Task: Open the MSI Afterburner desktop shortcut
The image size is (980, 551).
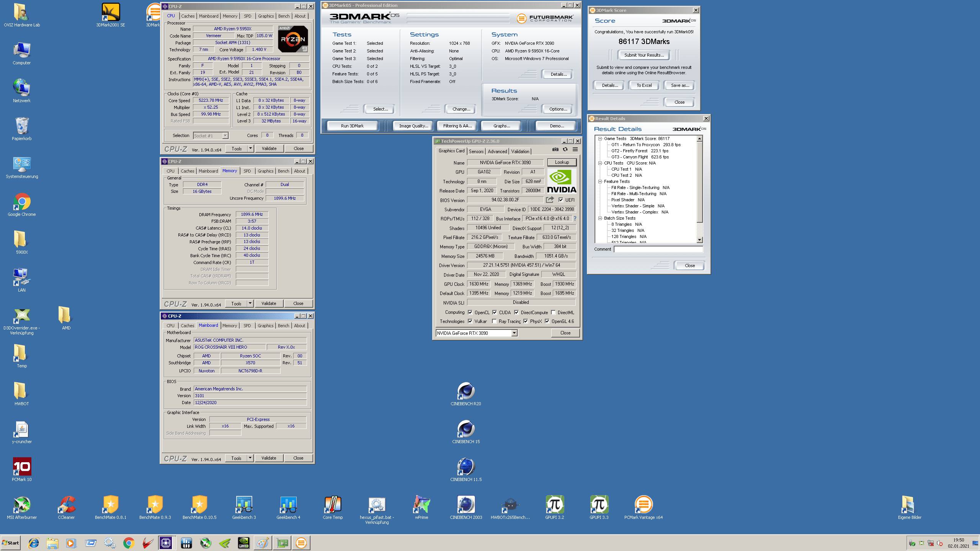Action: [x=22, y=508]
